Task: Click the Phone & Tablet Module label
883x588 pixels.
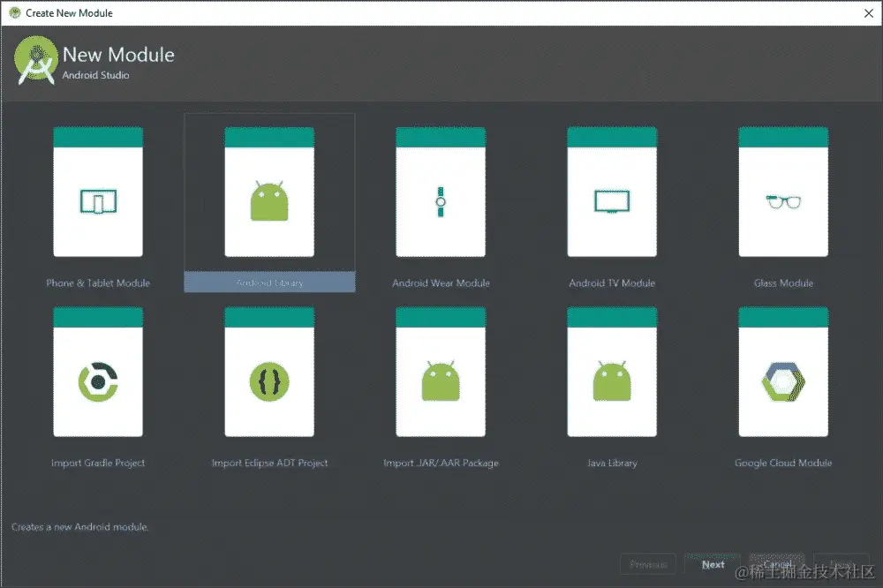Action: pos(98,283)
